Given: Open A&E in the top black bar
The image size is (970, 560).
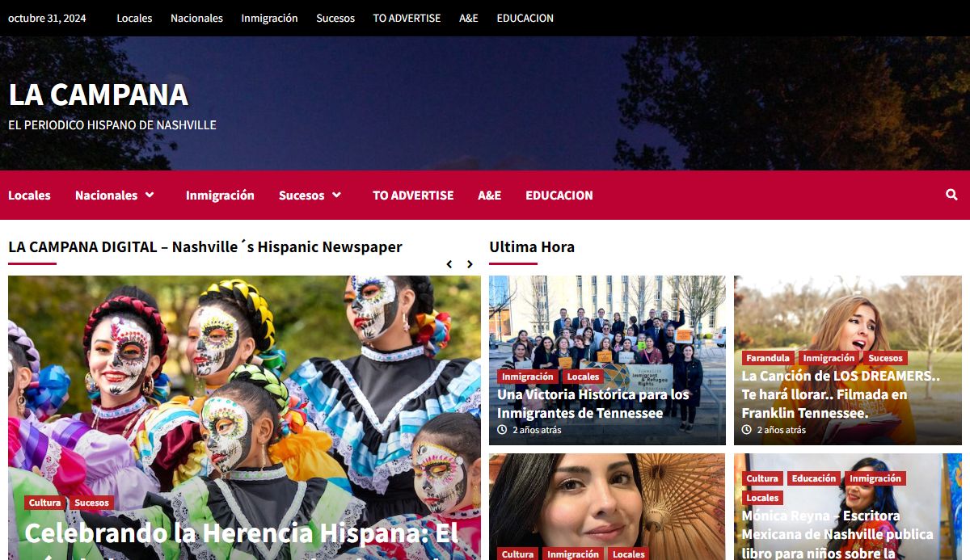Looking at the screenshot, I should 469,18.
